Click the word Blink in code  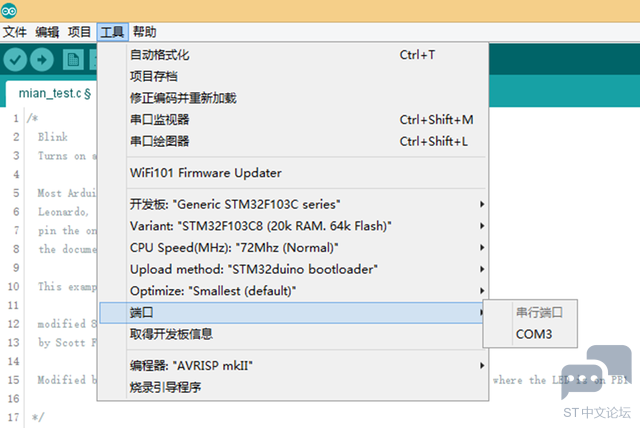[53, 137]
